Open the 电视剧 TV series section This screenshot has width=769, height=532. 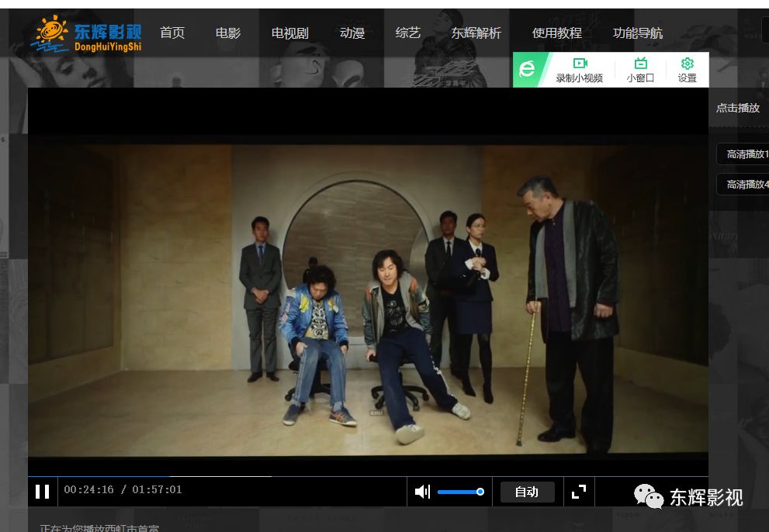[x=290, y=33]
